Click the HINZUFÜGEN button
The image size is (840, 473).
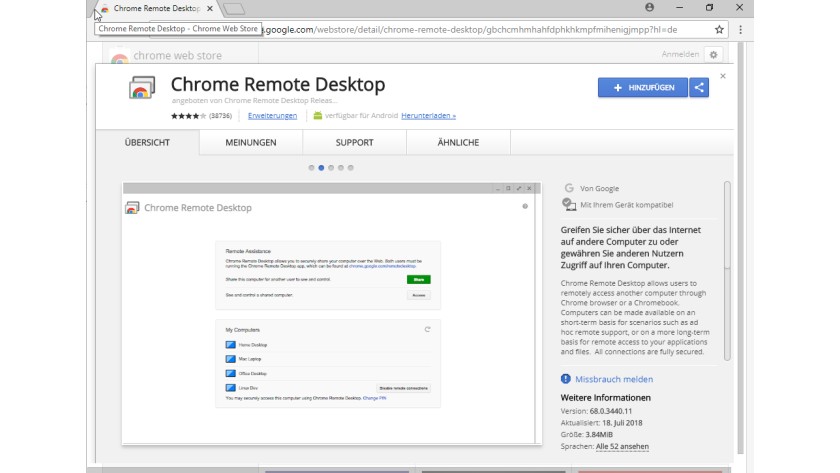pos(642,87)
